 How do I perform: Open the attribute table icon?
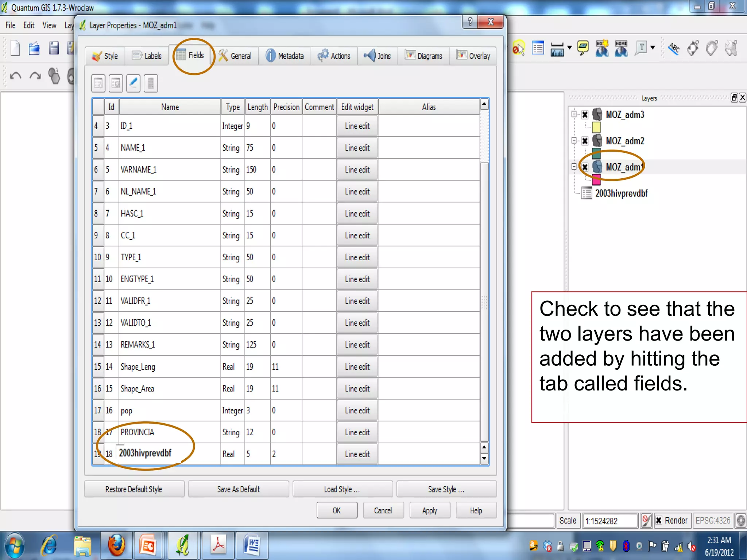coord(538,48)
